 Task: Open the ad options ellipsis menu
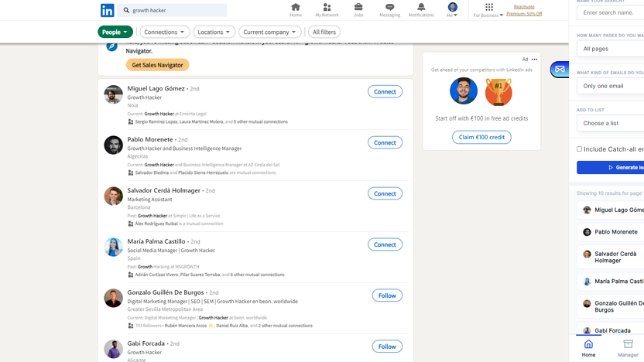534,59
